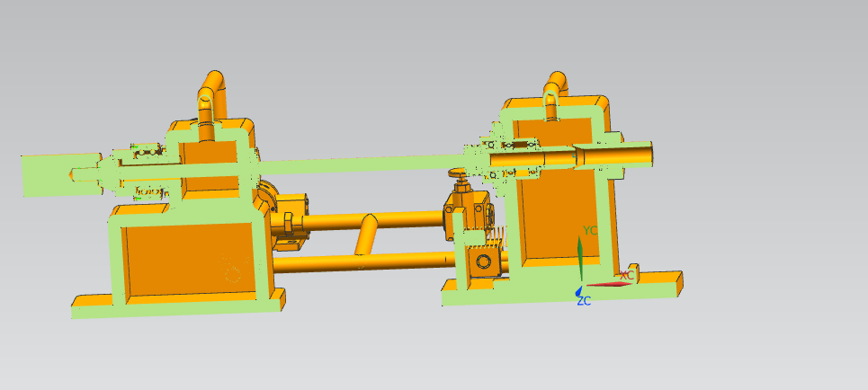
Task: Select the right housing's tall orange cavity
Action: (559, 216)
